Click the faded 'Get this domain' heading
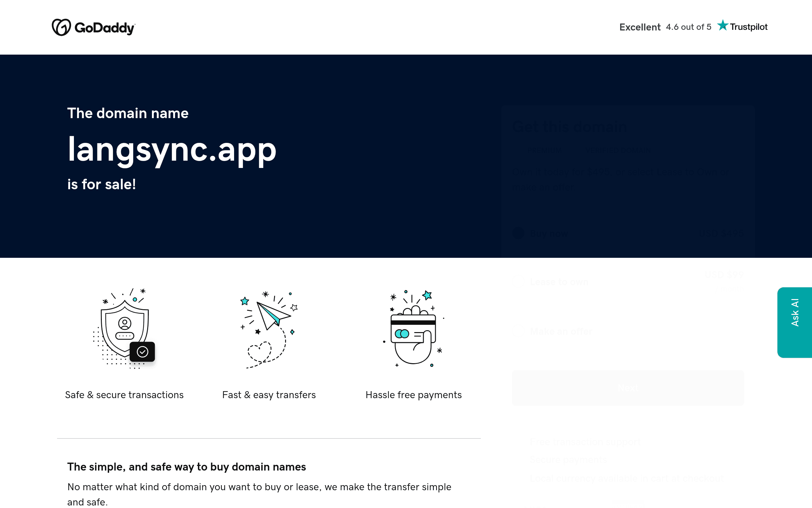This screenshot has width=812, height=508. pyautogui.click(x=569, y=127)
